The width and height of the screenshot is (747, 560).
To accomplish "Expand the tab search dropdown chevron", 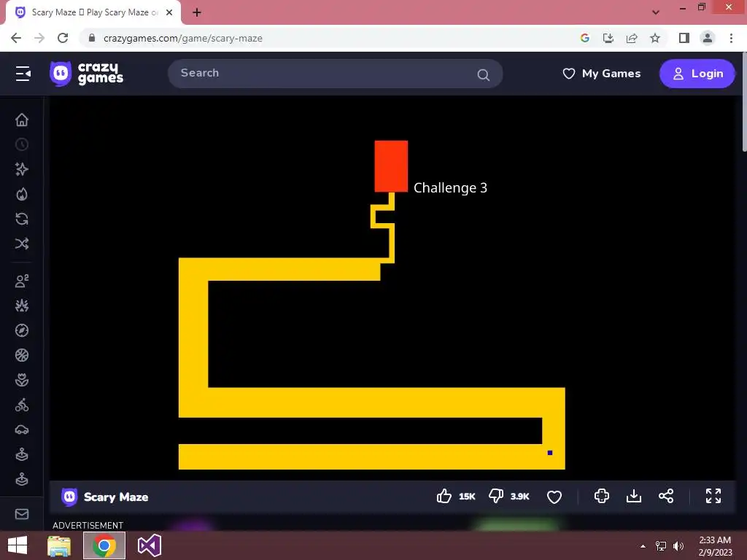I will 656,12.
